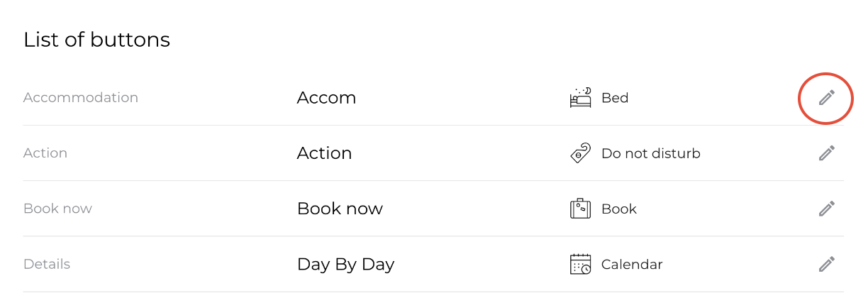Edit the Action button row

pyautogui.click(x=826, y=153)
